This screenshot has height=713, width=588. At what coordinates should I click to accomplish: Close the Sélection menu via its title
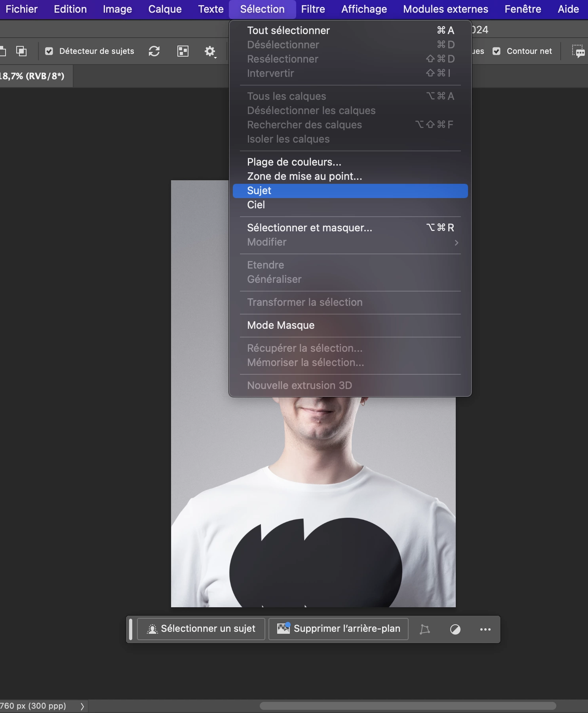tap(262, 9)
